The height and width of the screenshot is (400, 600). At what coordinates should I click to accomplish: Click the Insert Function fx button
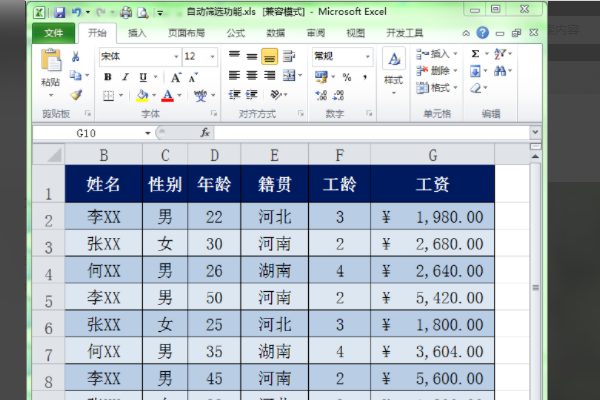point(205,133)
